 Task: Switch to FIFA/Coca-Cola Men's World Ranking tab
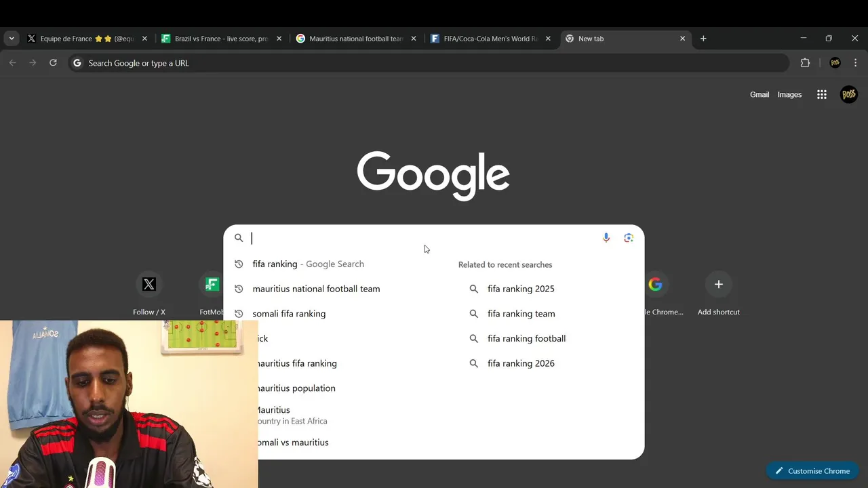490,39
